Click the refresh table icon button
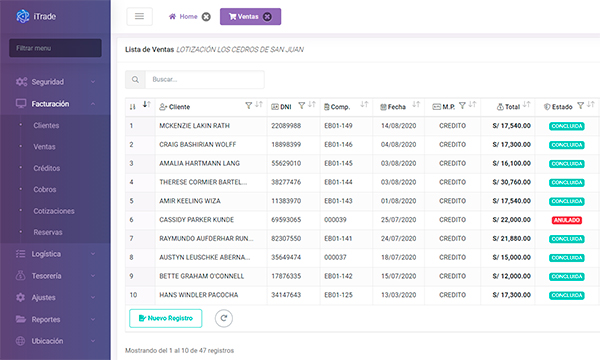Image resolution: width=600 pixels, height=360 pixels. pyautogui.click(x=224, y=318)
